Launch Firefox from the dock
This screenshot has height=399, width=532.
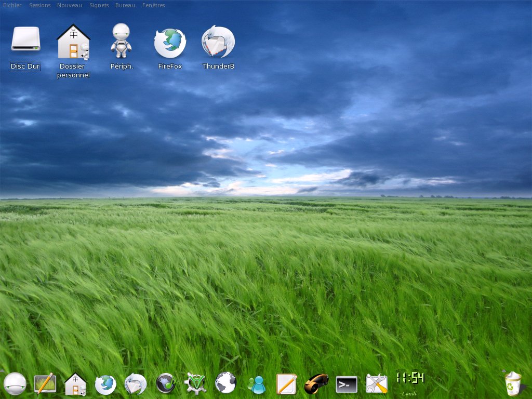(105, 384)
